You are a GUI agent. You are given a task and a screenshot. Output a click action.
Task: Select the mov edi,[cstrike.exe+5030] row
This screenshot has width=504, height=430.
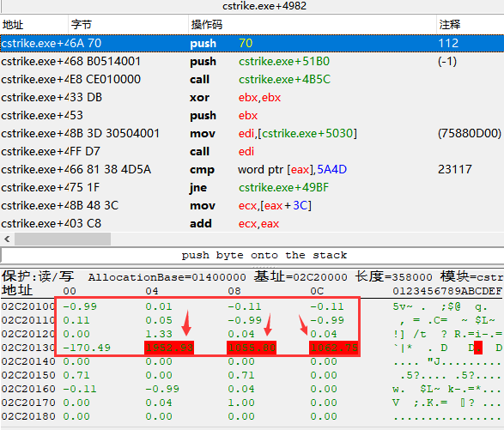[252, 133]
